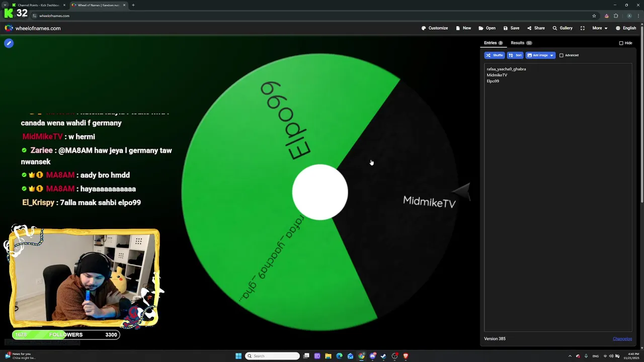Click the taskbar Search box

(x=272, y=356)
